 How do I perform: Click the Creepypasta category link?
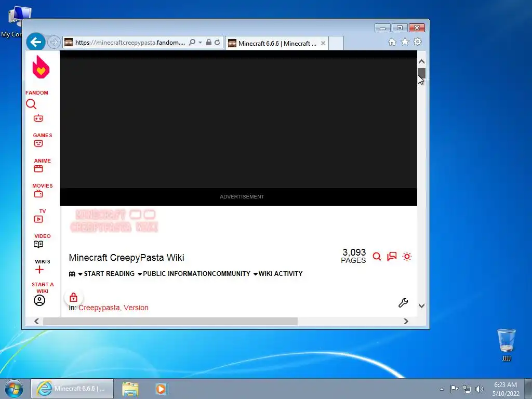tap(99, 308)
